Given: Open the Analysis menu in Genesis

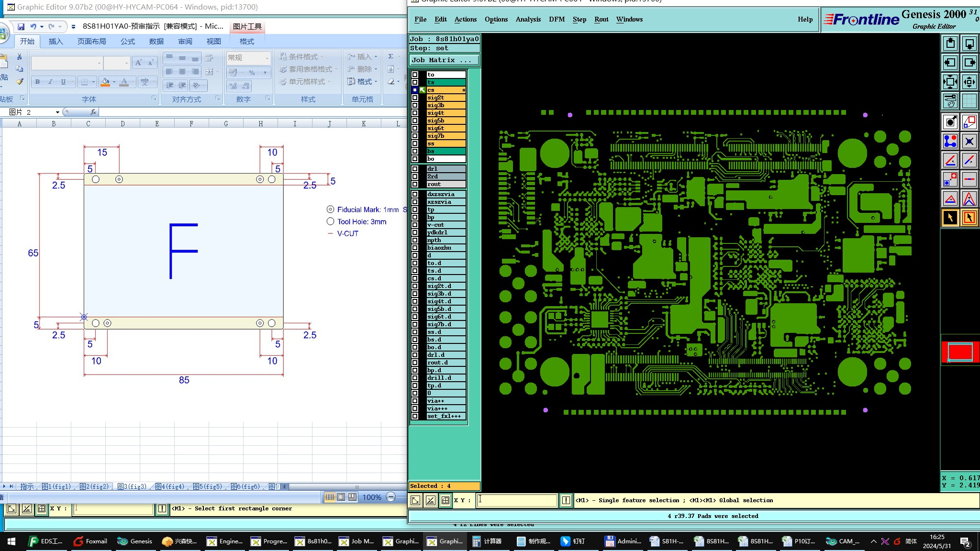Looking at the screenshot, I should click(x=528, y=19).
